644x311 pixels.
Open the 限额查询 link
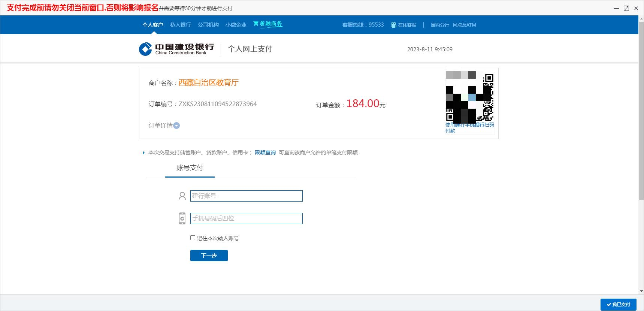265,153
